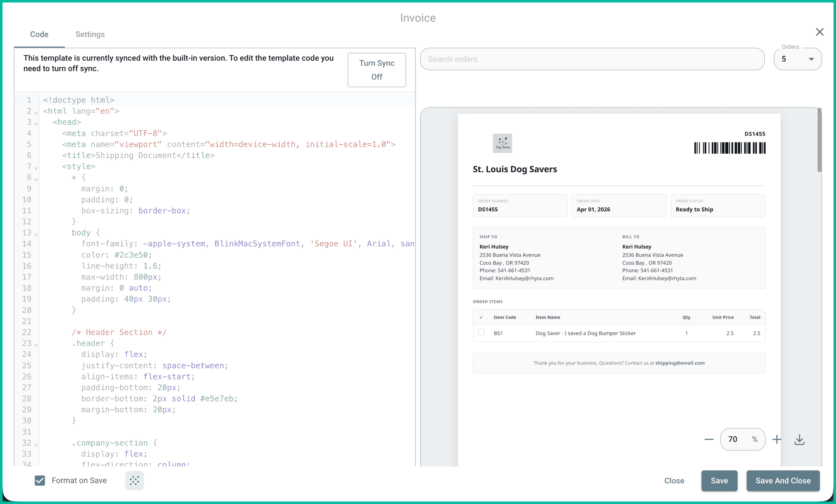Click the Search orders input field
The height and width of the screenshot is (504, 836).
[x=592, y=59]
